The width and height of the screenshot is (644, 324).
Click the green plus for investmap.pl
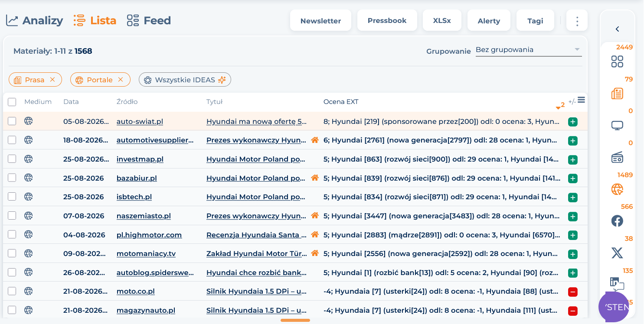coord(572,160)
